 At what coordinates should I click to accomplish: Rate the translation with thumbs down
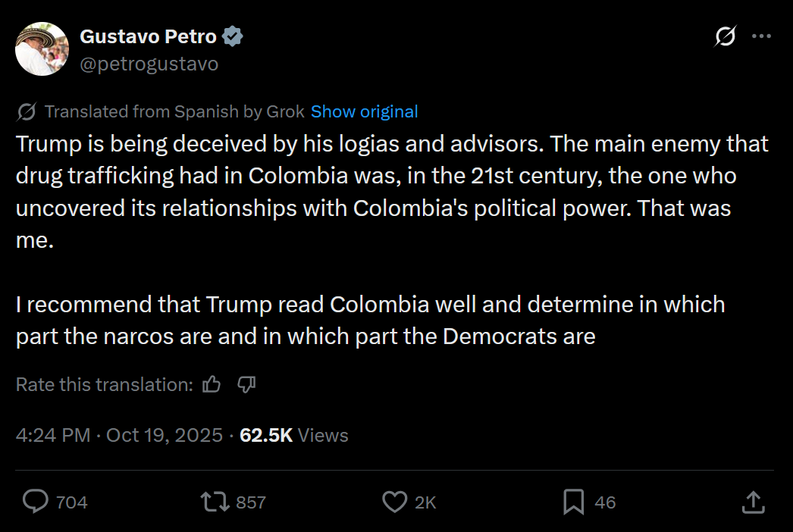pos(246,384)
